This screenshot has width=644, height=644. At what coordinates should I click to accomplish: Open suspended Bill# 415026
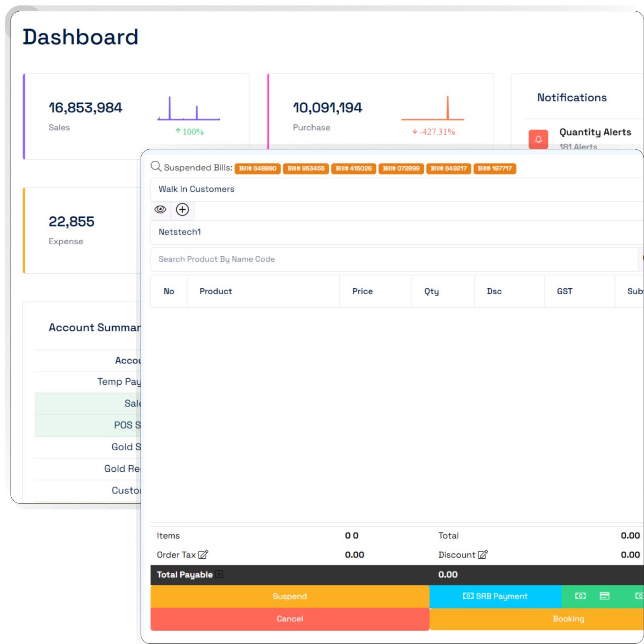point(353,169)
